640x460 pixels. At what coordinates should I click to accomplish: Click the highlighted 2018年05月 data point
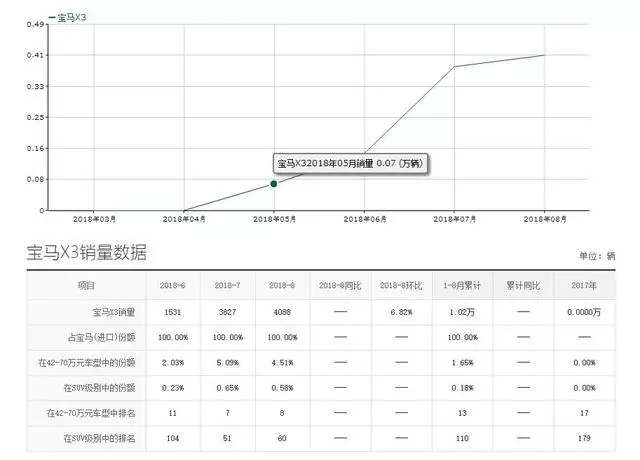[x=274, y=184]
